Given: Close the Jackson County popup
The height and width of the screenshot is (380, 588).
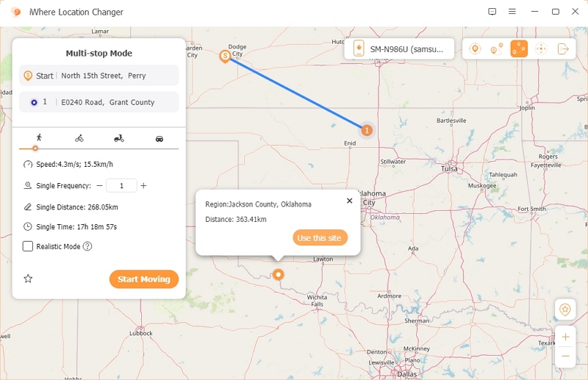Looking at the screenshot, I should (350, 201).
